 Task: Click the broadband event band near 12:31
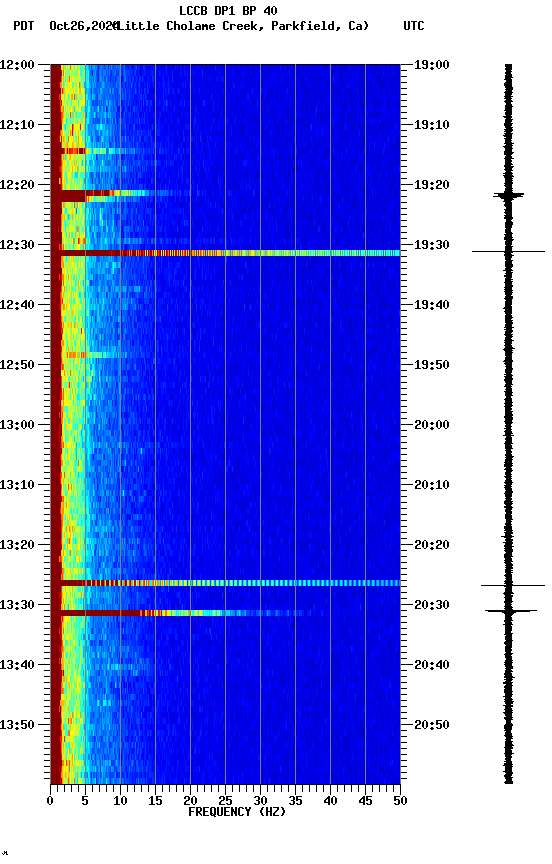click(225, 253)
